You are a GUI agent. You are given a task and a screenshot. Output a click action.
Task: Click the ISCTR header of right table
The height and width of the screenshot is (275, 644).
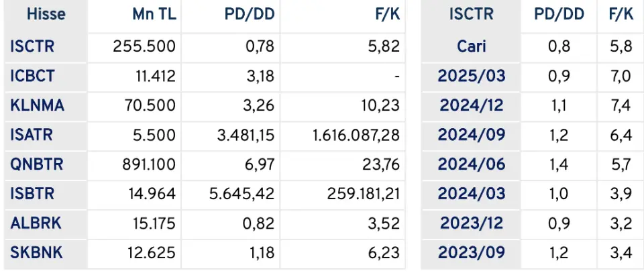point(472,14)
